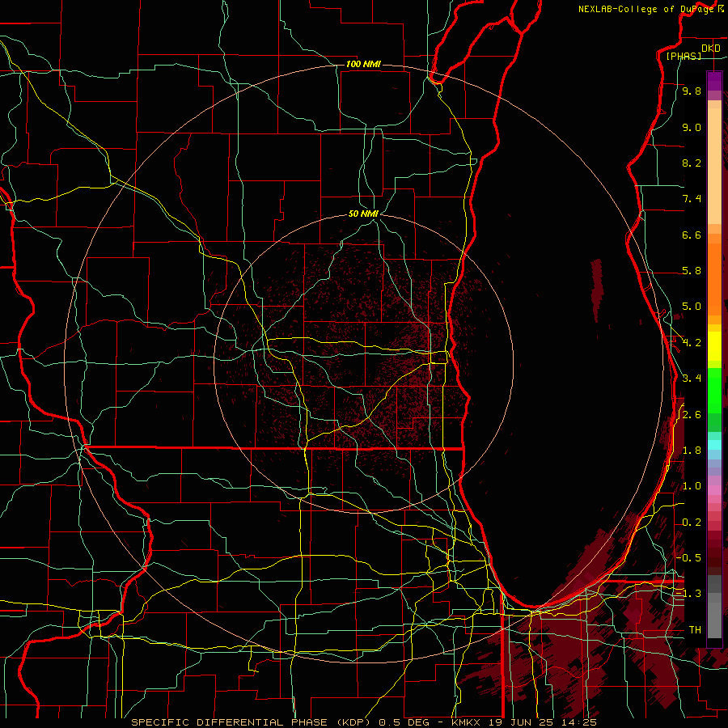
Task: Click the yellow segment of the color bar
Action: pyautogui.click(x=714, y=346)
